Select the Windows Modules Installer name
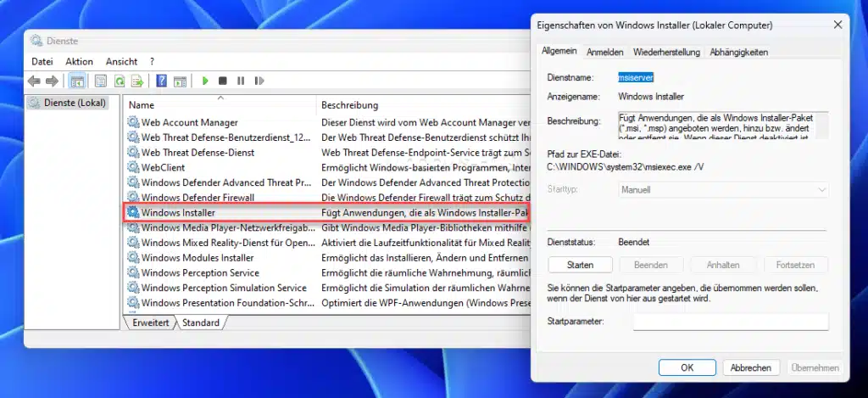The image size is (868, 398). 198,258
